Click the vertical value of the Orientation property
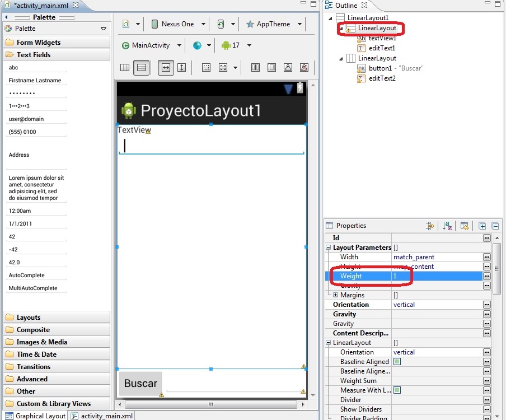 click(404, 305)
